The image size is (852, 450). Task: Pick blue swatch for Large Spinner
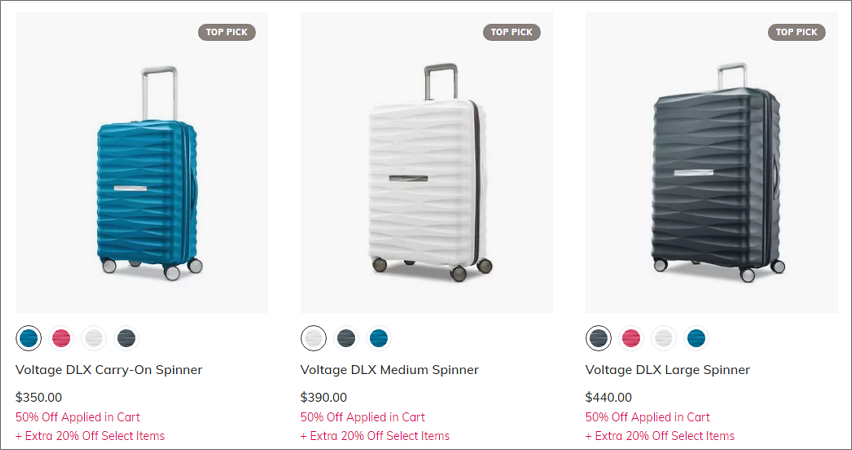pyautogui.click(x=696, y=338)
